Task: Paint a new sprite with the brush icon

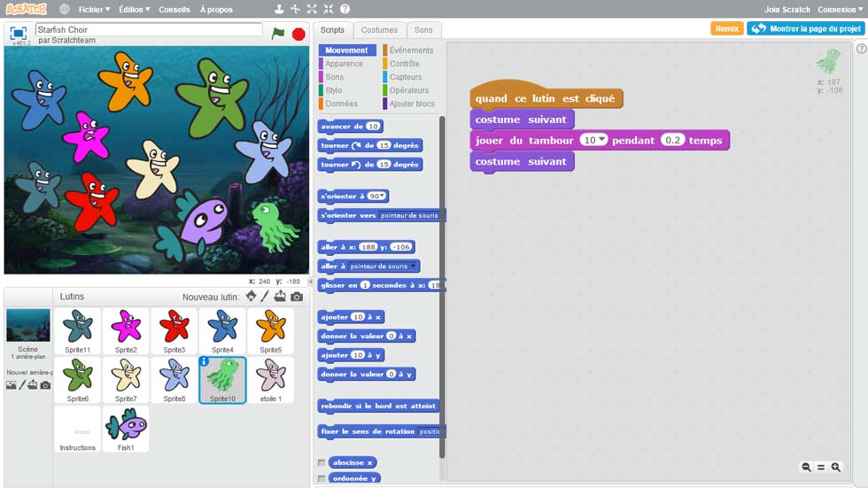Action: point(265,297)
